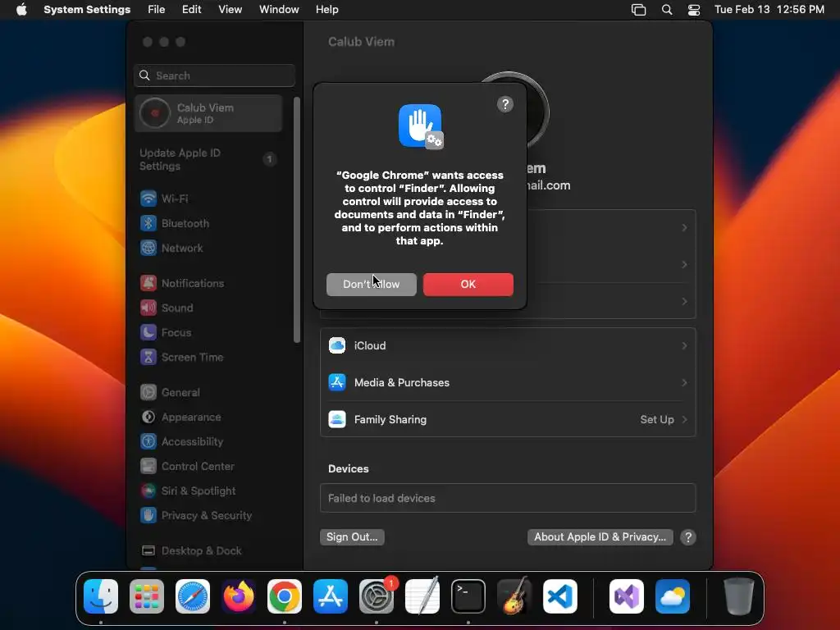Expand the Media & Purchases chevron

tap(685, 382)
